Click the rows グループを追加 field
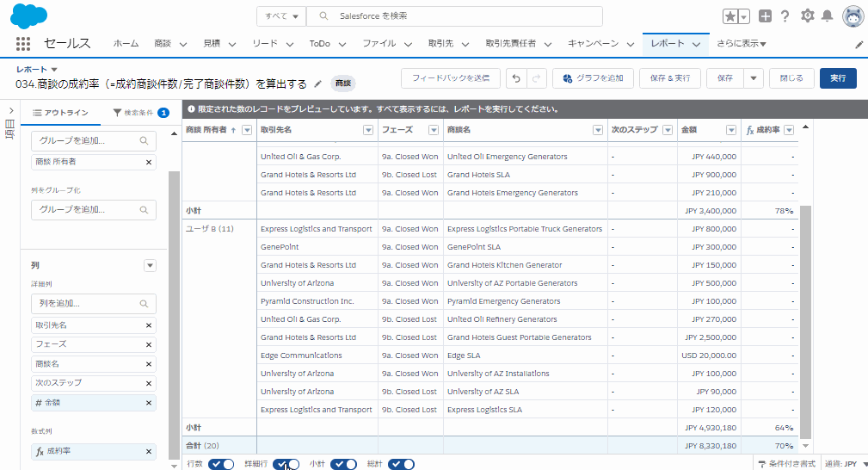Viewport: 868px width, 470px height. (94, 141)
